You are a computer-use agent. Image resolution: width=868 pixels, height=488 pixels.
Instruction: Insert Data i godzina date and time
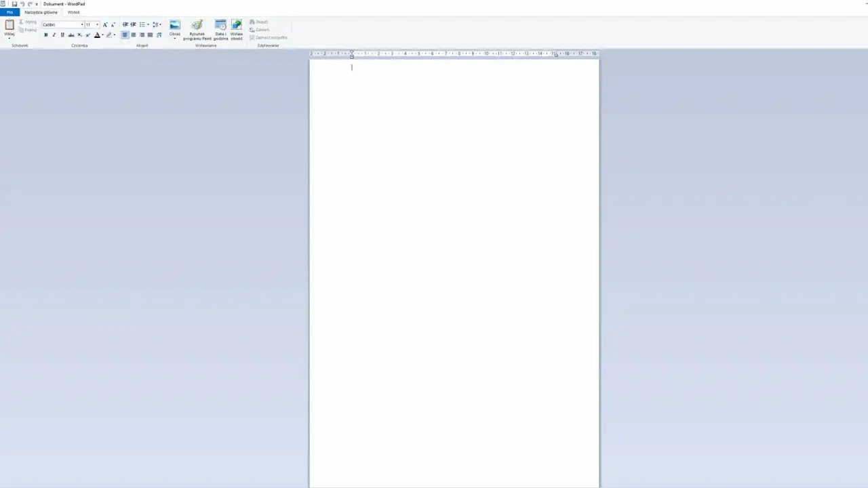220,30
